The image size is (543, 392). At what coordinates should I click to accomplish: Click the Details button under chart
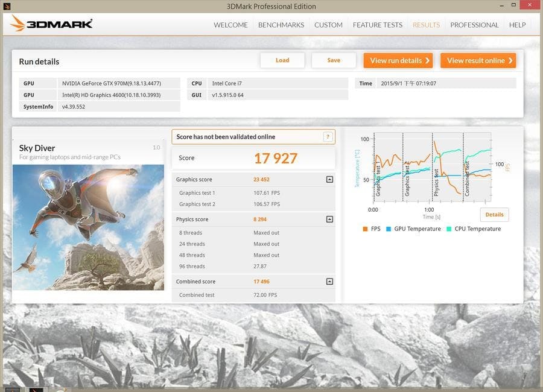494,215
